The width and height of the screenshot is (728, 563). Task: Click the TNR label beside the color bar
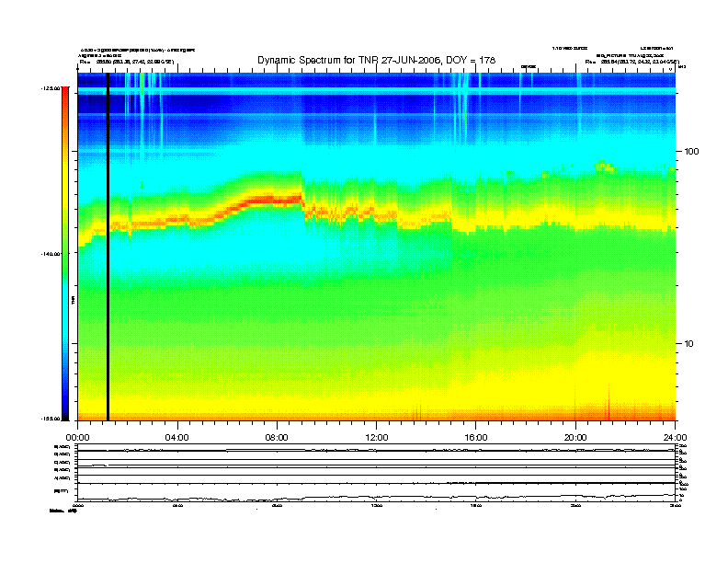[x=74, y=300]
